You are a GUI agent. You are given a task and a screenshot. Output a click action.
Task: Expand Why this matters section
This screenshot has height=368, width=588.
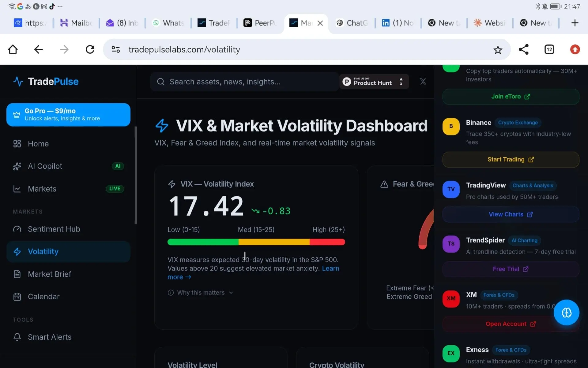[201, 293]
